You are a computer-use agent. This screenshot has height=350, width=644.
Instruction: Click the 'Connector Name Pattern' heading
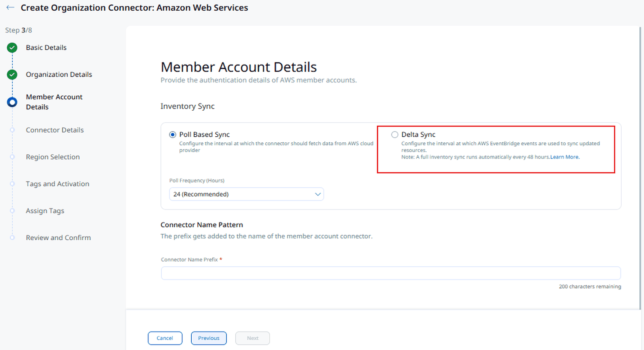point(202,225)
